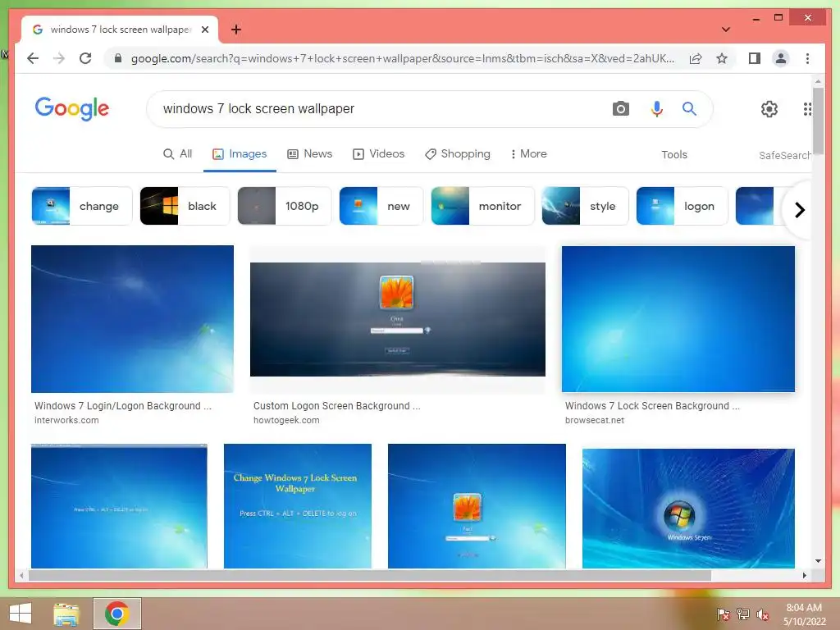This screenshot has height=630, width=840.
Task: Bookmark this page with the star icon
Action: coord(722,58)
